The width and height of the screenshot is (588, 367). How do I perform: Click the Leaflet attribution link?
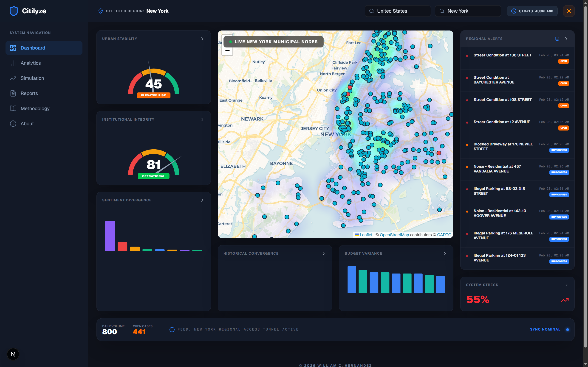[x=366, y=235]
